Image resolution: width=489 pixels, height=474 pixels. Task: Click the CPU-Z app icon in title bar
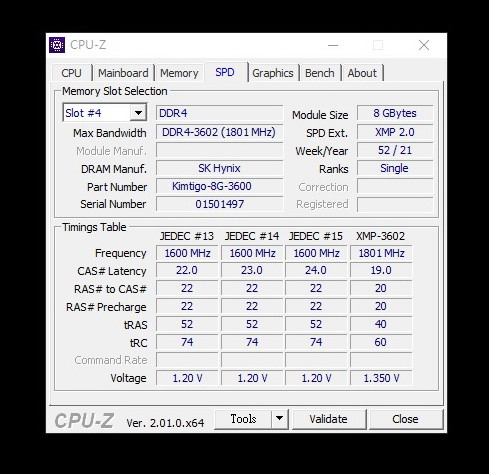(x=57, y=45)
